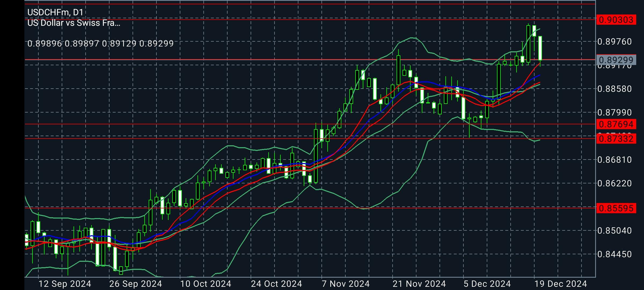This screenshot has width=644, height=290.
Task: Tap the 7 Nov 2024 date label
Action: [x=346, y=284]
